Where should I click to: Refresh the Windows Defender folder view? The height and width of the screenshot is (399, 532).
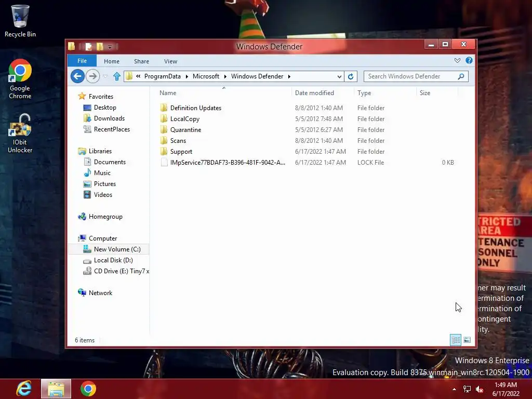click(x=351, y=76)
